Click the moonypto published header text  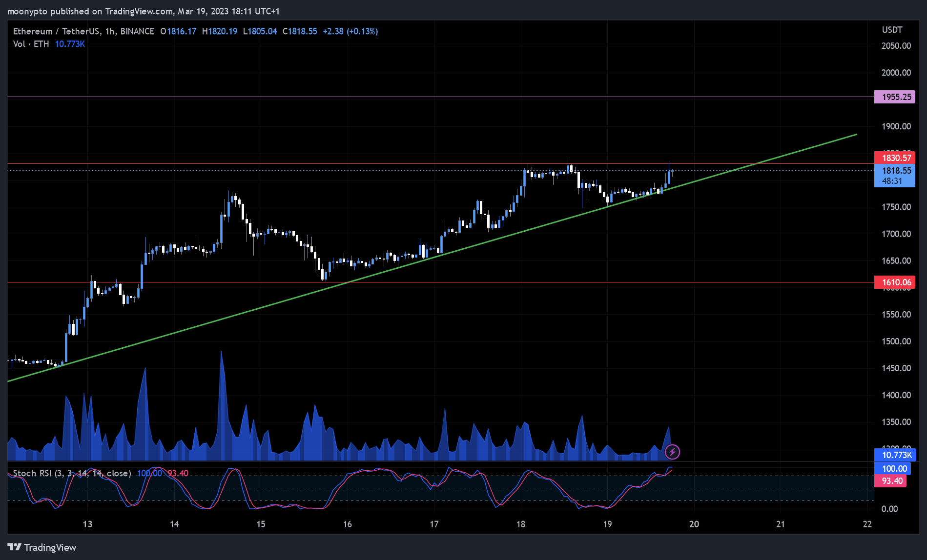click(144, 11)
